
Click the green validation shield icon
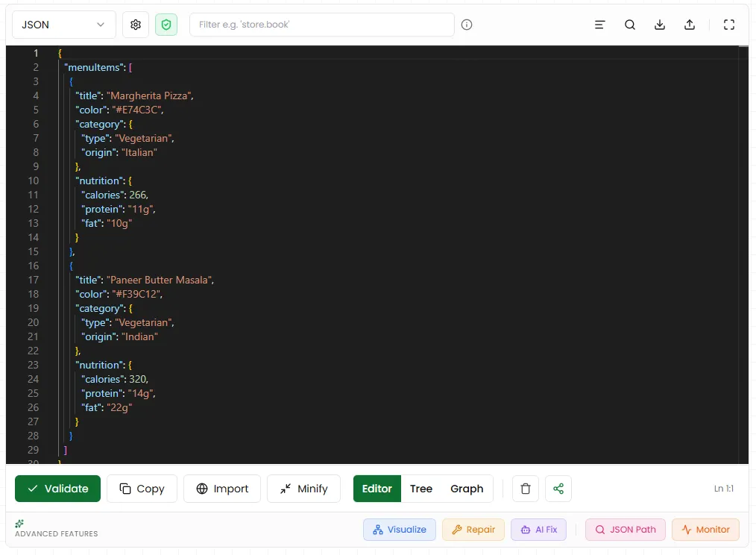point(166,24)
